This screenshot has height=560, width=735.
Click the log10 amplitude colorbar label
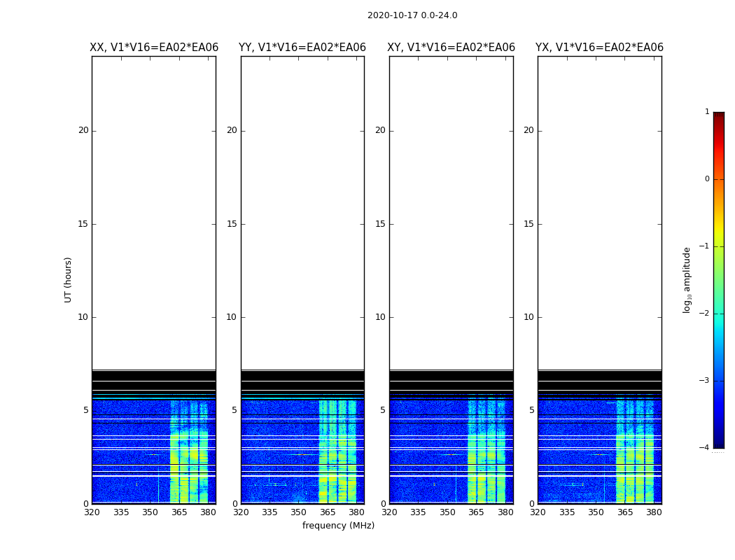coord(687,280)
